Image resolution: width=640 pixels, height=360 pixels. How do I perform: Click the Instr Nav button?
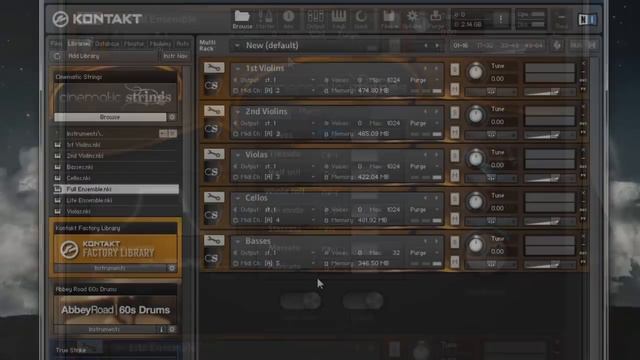176,56
